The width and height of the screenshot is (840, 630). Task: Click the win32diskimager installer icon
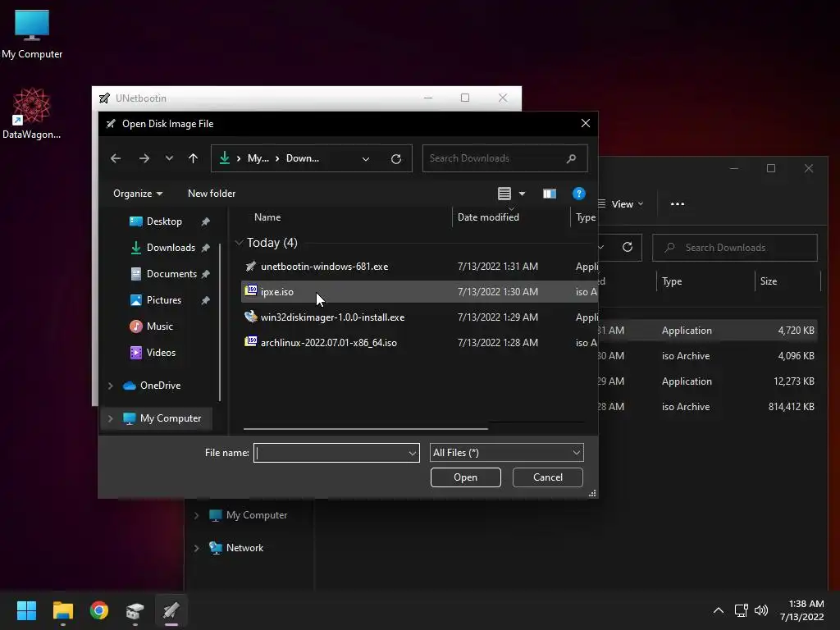[x=251, y=316]
